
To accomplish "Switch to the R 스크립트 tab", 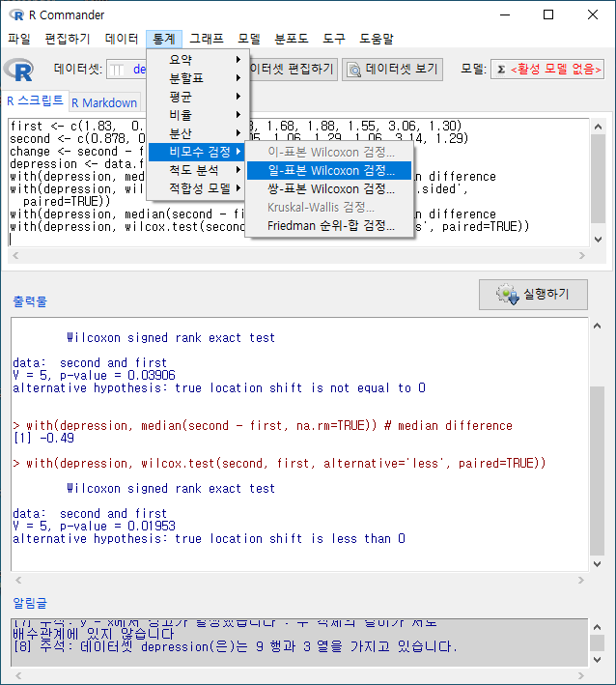I will pos(35,101).
